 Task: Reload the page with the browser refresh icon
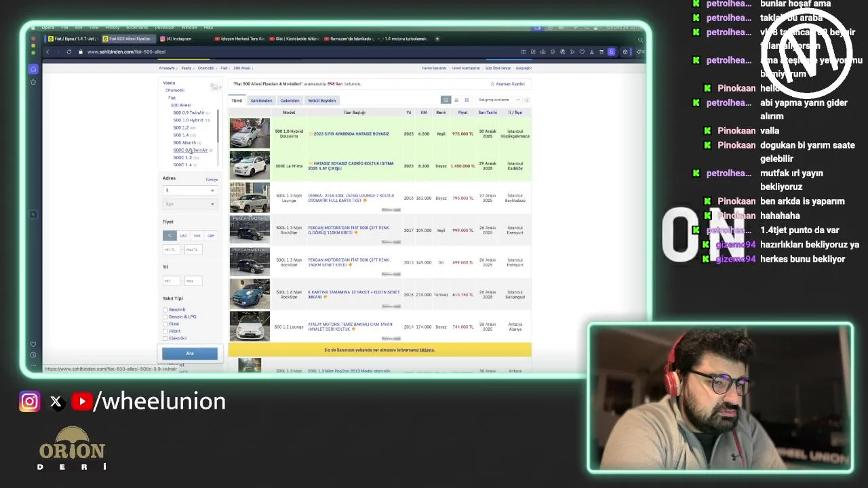(68, 52)
